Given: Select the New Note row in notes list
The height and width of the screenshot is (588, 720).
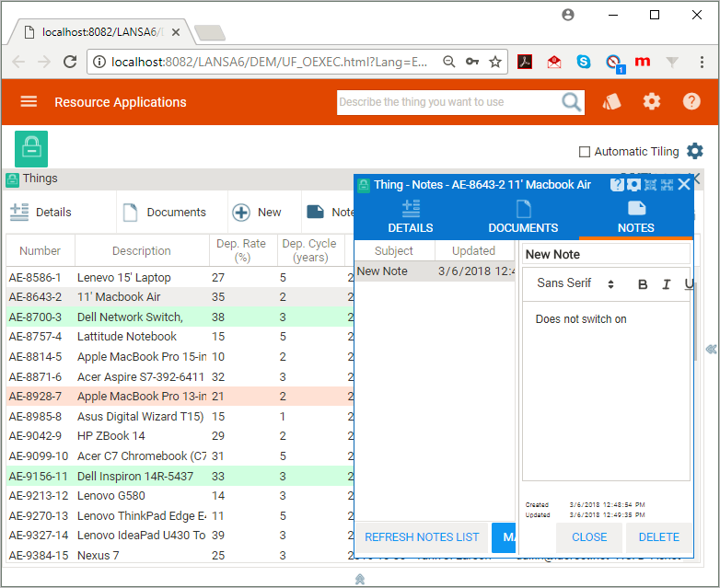Looking at the screenshot, I should 435,271.
